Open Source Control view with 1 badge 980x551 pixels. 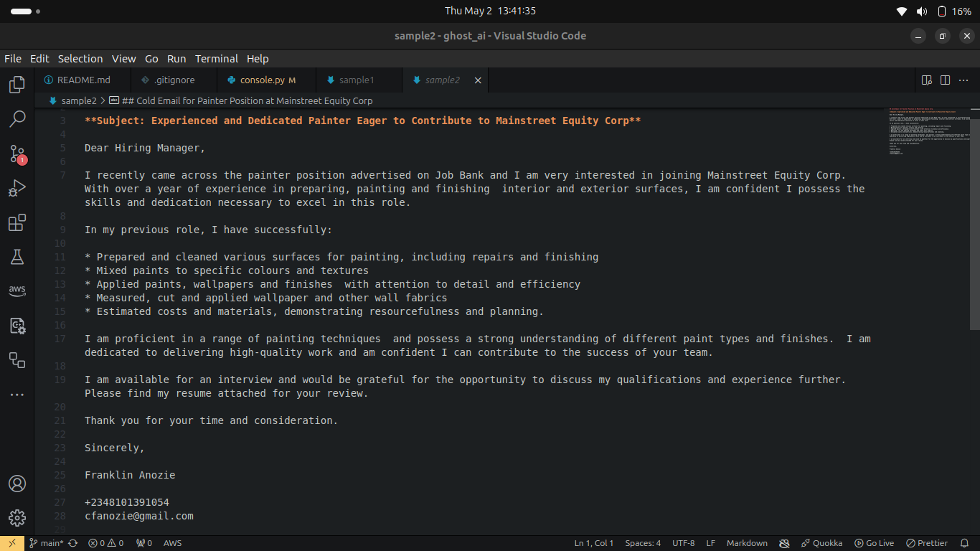[x=17, y=154]
